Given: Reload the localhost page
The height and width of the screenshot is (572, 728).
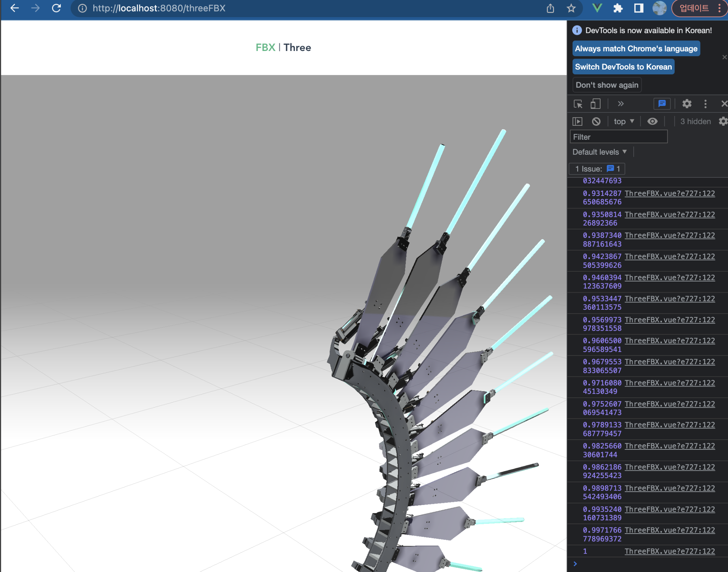Looking at the screenshot, I should [x=57, y=8].
